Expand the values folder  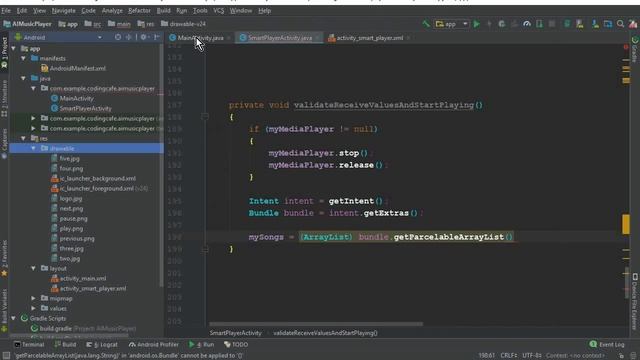[33, 309]
